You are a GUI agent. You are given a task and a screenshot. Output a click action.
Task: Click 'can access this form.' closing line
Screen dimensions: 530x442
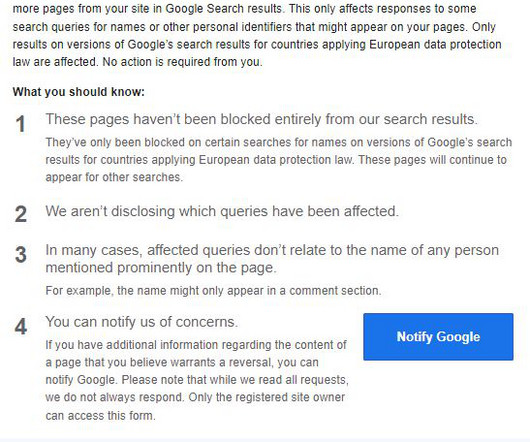(100, 415)
